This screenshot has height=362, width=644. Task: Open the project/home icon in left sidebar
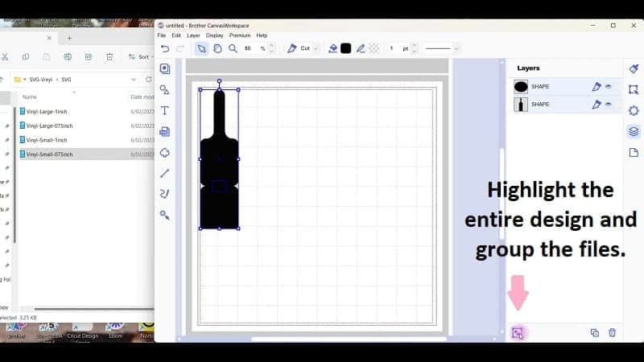(x=165, y=68)
